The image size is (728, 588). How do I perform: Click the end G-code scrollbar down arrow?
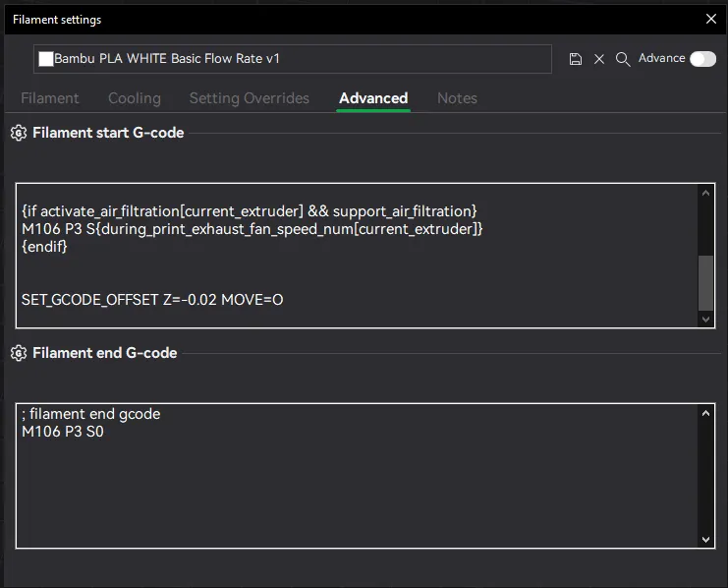pos(705,540)
